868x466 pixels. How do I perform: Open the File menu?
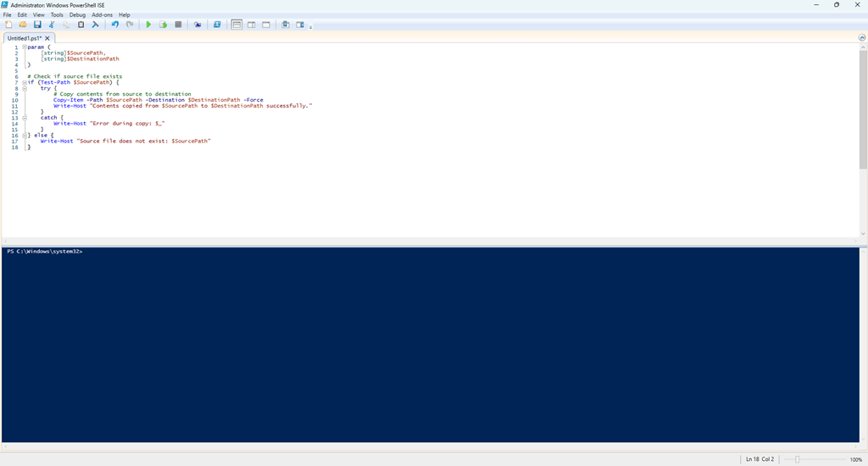coord(7,15)
